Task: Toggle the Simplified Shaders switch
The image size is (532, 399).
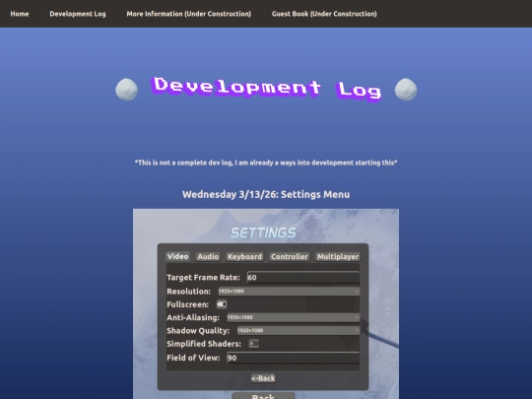Action: 254,344
